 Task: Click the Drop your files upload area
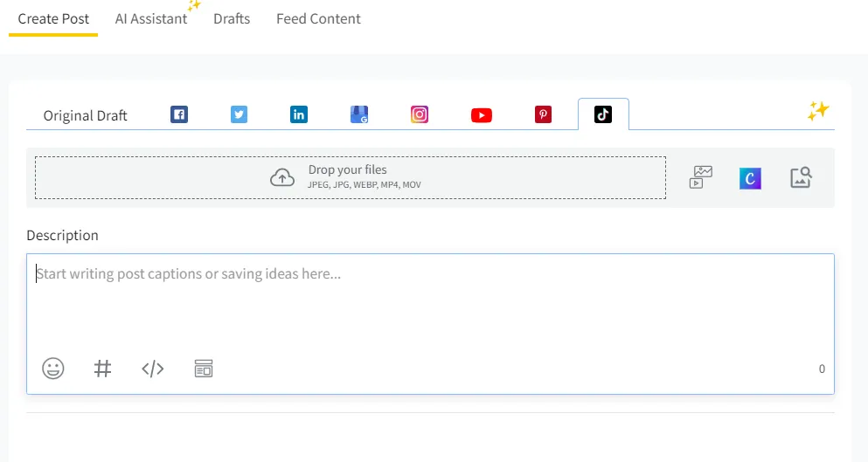350,177
